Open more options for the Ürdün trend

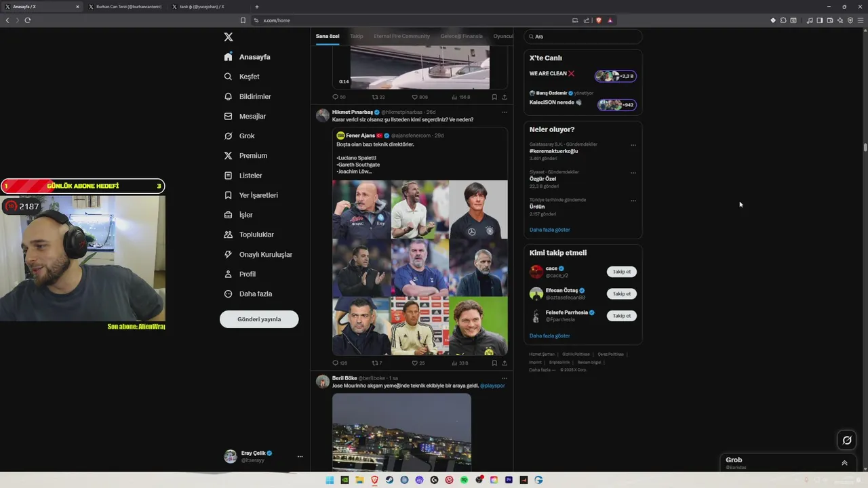(633, 201)
